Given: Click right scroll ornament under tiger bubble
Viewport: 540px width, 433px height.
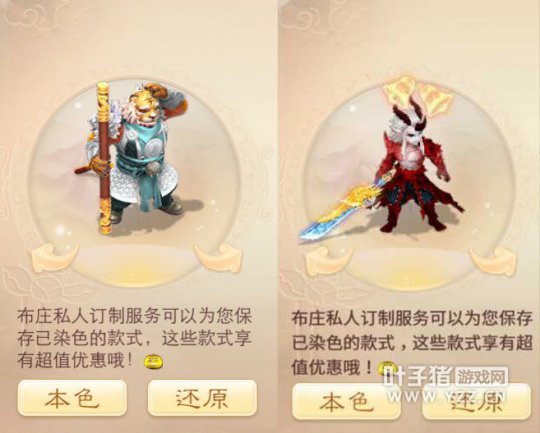Looking at the screenshot, I should 218,258.
